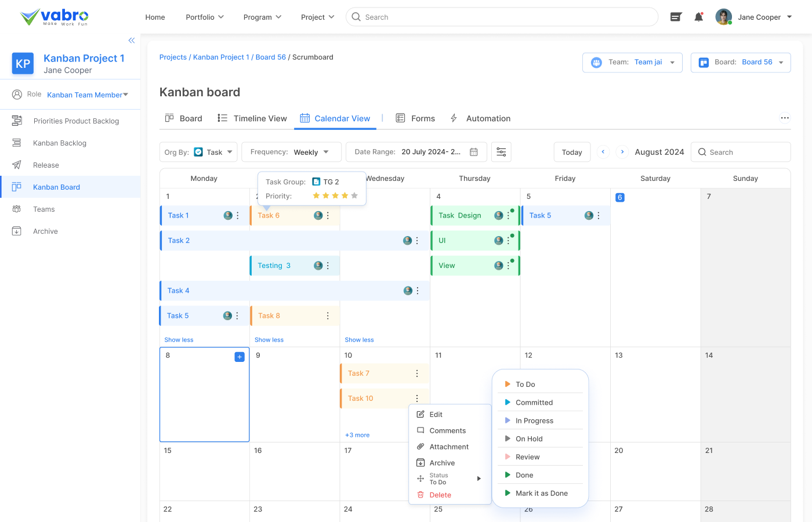Select Mark it as Done status option

pyautogui.click(x=540, y=493)
